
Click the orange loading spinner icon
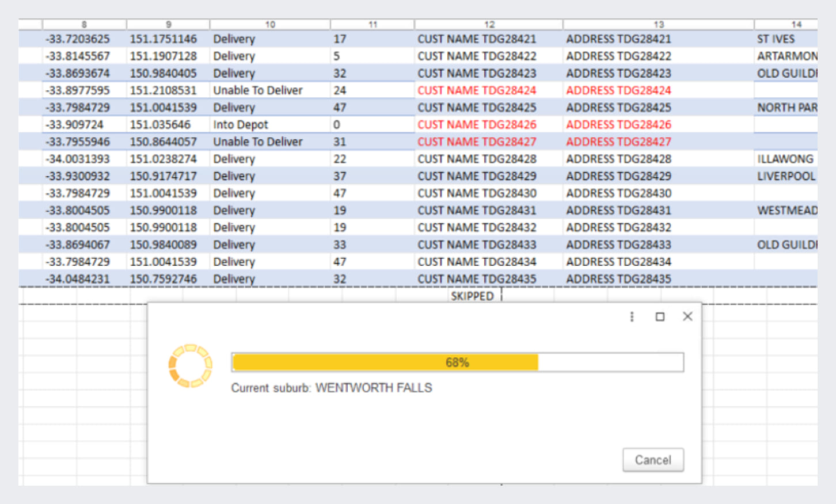[190, 366]
